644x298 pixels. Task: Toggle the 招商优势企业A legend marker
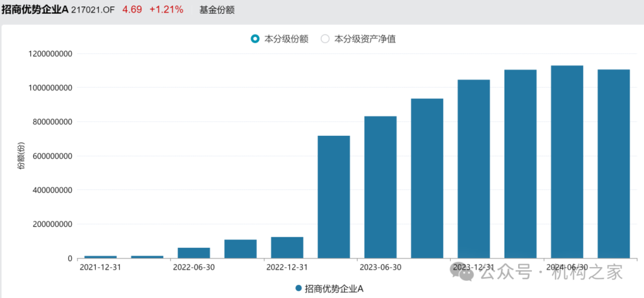coord(299,288)
